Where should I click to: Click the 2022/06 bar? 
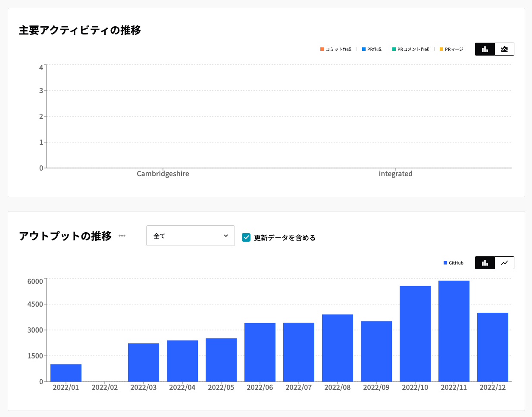tap(260, 352)
